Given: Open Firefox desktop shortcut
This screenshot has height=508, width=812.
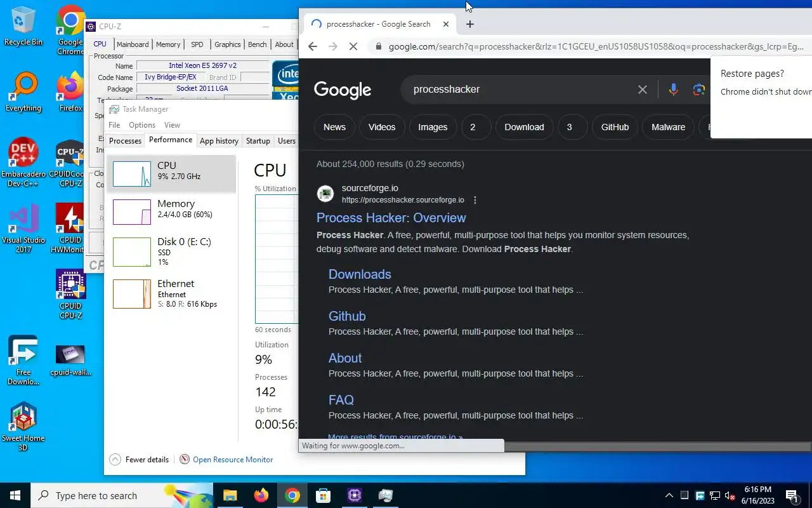Looking at the screenshot, I should coord(70,92).
